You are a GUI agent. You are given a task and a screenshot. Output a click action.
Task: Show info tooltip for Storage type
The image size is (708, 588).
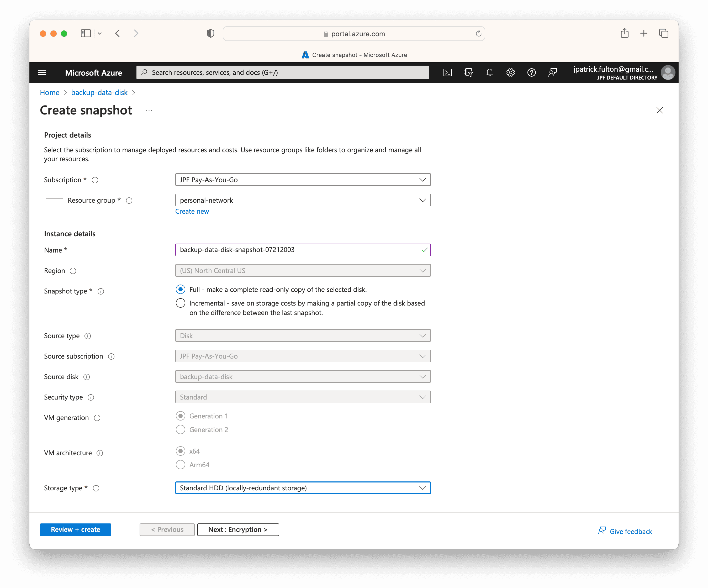(96, 488)
